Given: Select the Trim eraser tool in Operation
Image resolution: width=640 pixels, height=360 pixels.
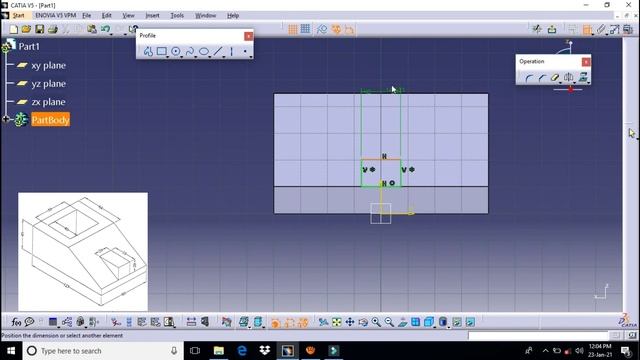Looking at the screenshot, I should point(555,78).
